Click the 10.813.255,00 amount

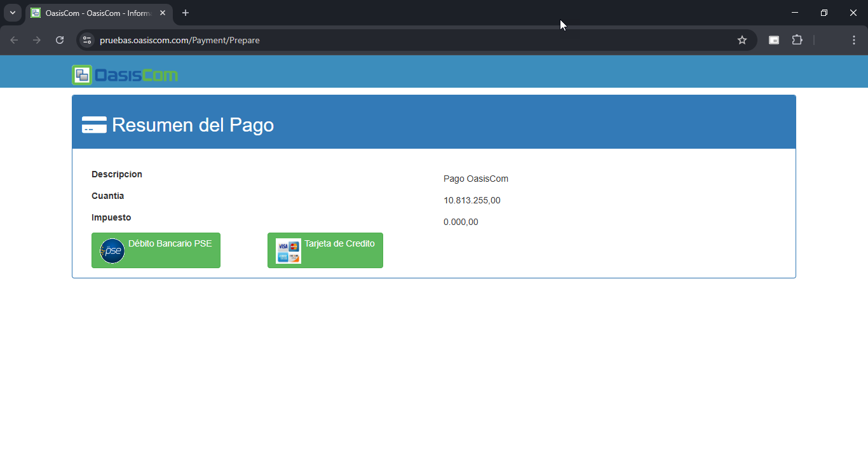coord(472,200)
